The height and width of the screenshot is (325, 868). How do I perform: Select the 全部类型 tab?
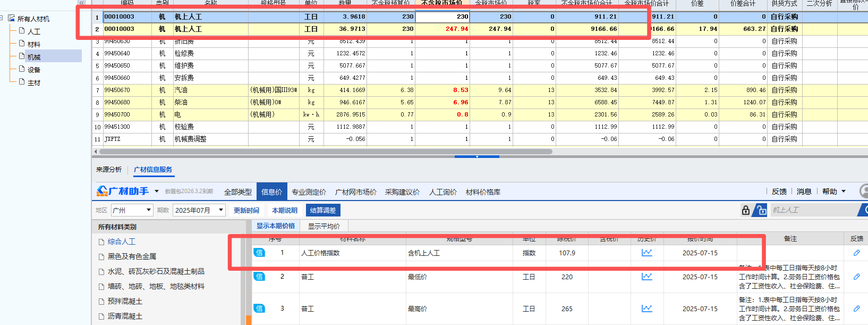click(238, 192)
